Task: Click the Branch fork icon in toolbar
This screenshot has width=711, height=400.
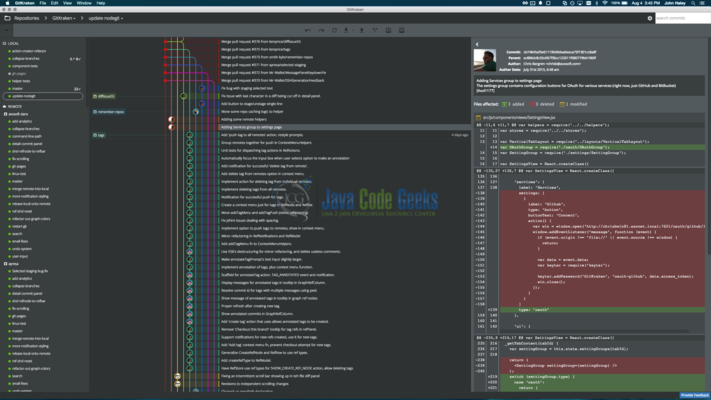Action: tap(375, 30)
